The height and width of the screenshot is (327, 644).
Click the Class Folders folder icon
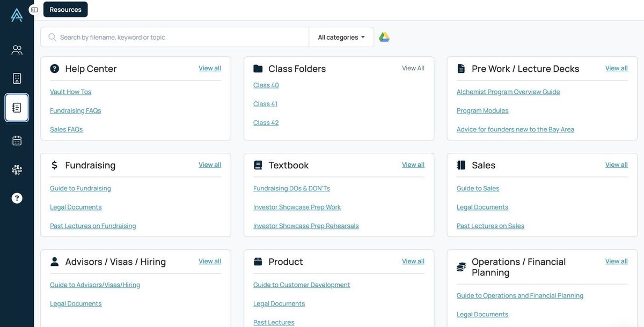(x=258, y=69)
